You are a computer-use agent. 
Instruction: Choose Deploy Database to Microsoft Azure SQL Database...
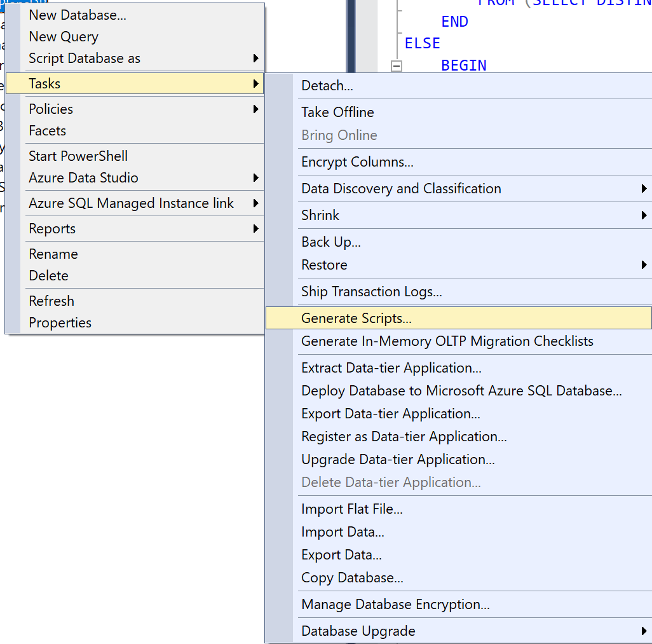pyautogui.click(x=459, y=390)
